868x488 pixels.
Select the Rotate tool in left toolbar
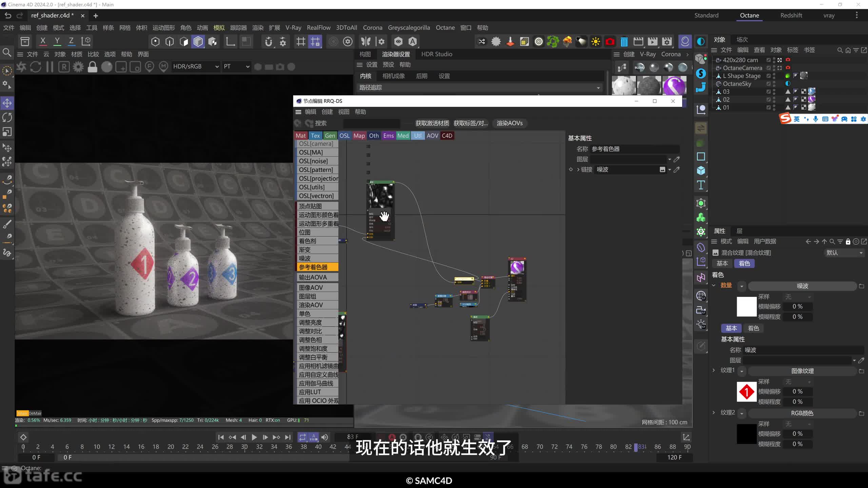[7, 117]
